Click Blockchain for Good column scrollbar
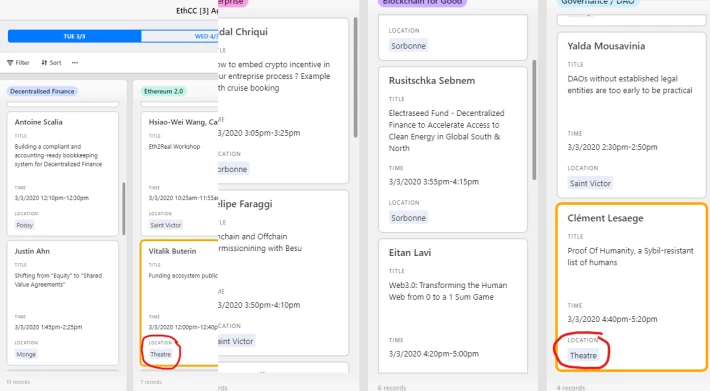The width and height of the screenshot is (710, 391). click(534, 120)
